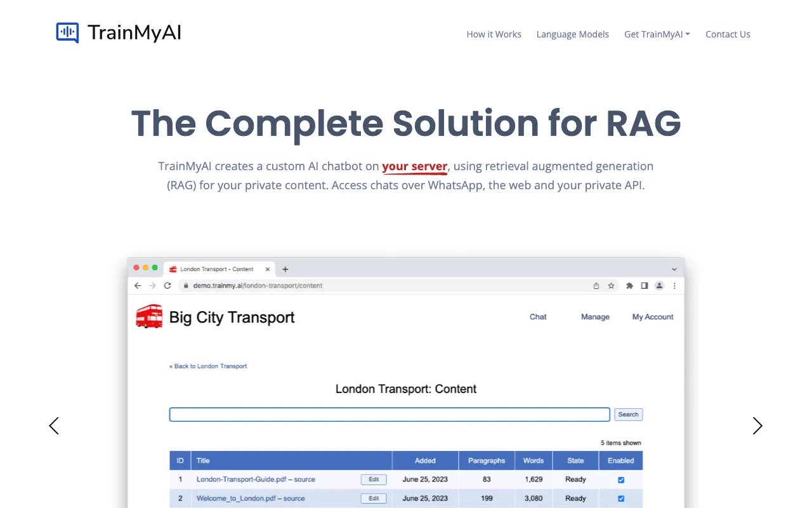Image resolution: width=812 pixels, height=508 pixels.
Task: Click the red macOS close dot
Action: pos(136,268)
